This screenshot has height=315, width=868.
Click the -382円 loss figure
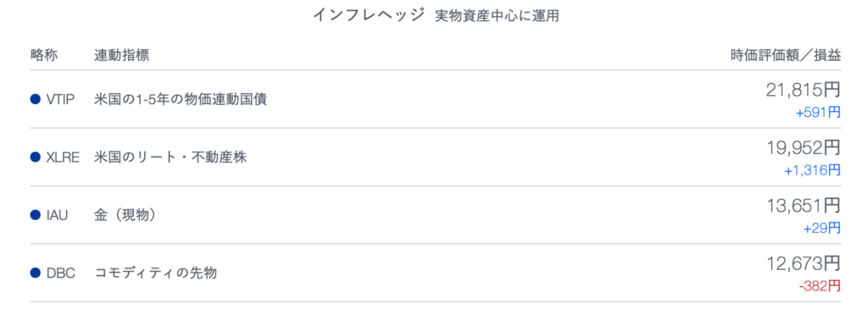820,285
